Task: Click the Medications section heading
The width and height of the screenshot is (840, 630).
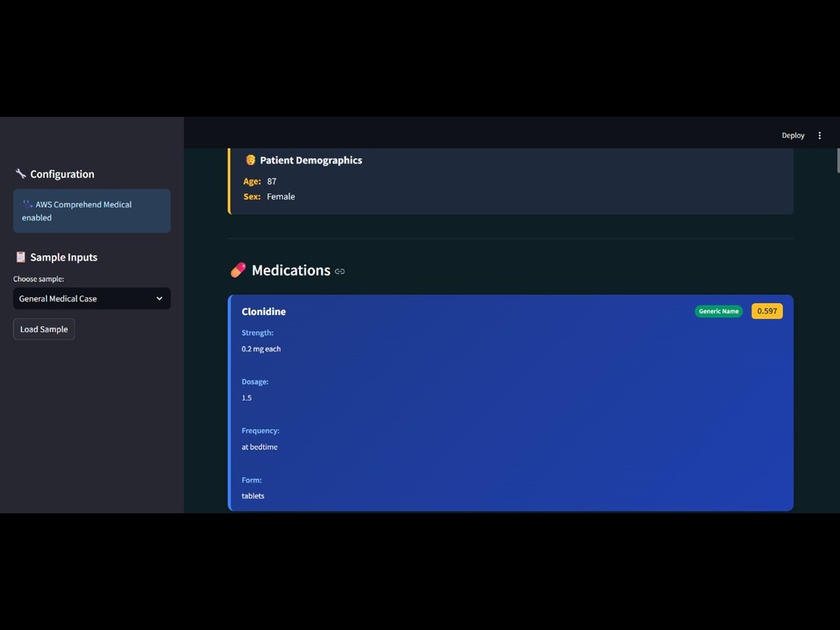Action: pos(291,270)
